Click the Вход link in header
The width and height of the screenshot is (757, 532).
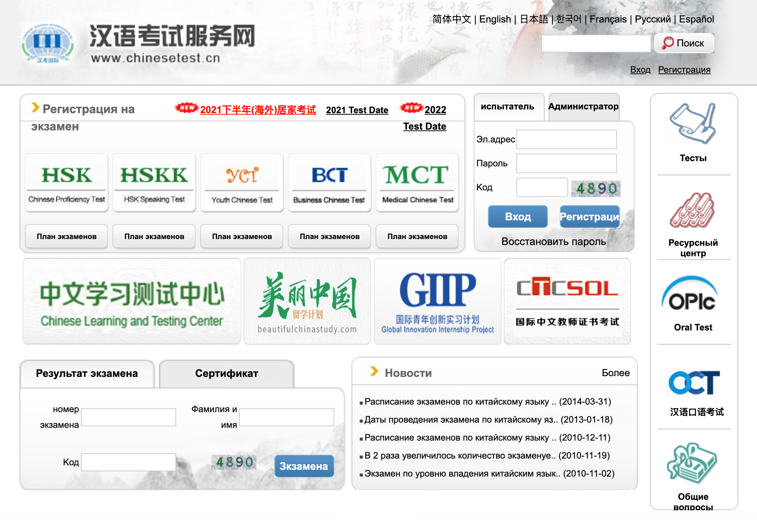coord(640,70)
